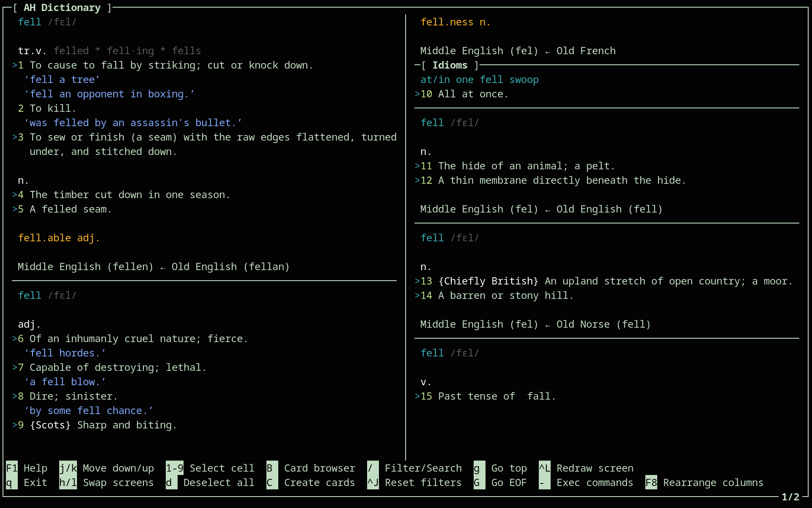Collapse the Idioms section header

(x=450, y=65)
